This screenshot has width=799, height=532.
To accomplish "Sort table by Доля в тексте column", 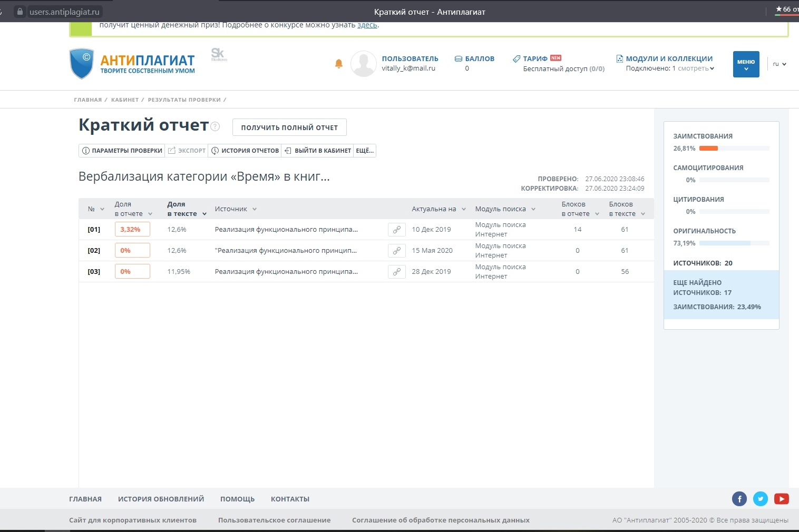I will pyautogui.click(x=187, y=209).
